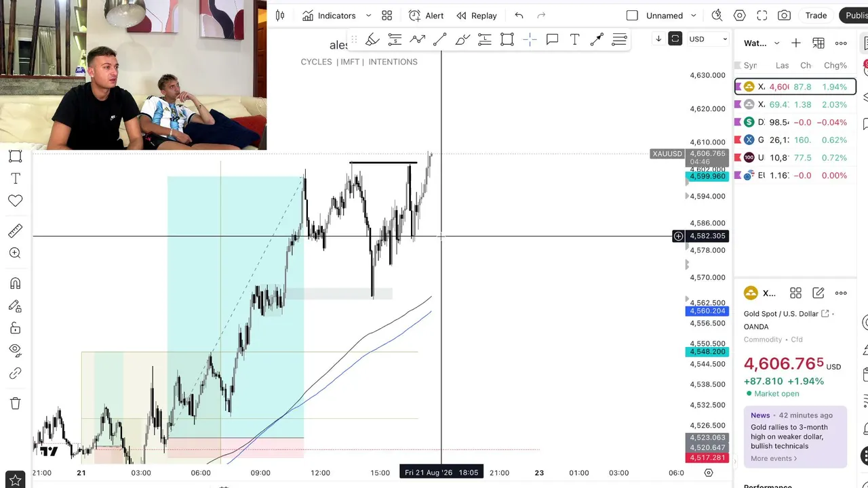
Task: Expand the Watchlist name dropdown
Action: (x=776, y=43)
